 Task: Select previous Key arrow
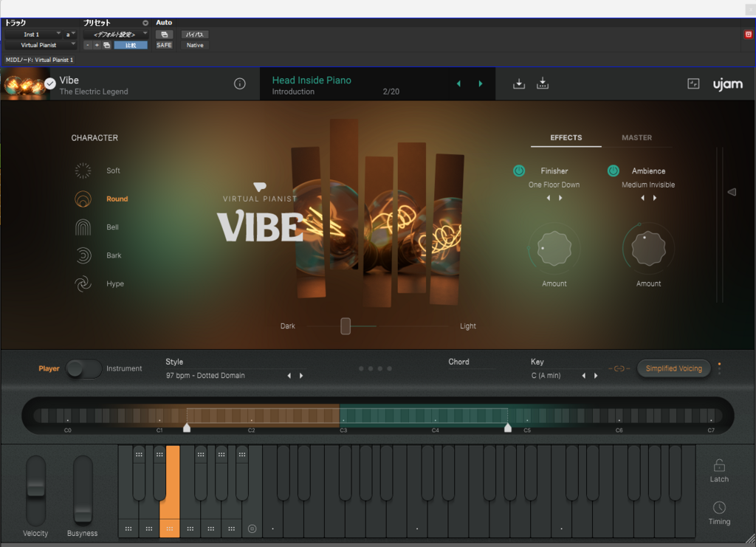coord(584,376)
